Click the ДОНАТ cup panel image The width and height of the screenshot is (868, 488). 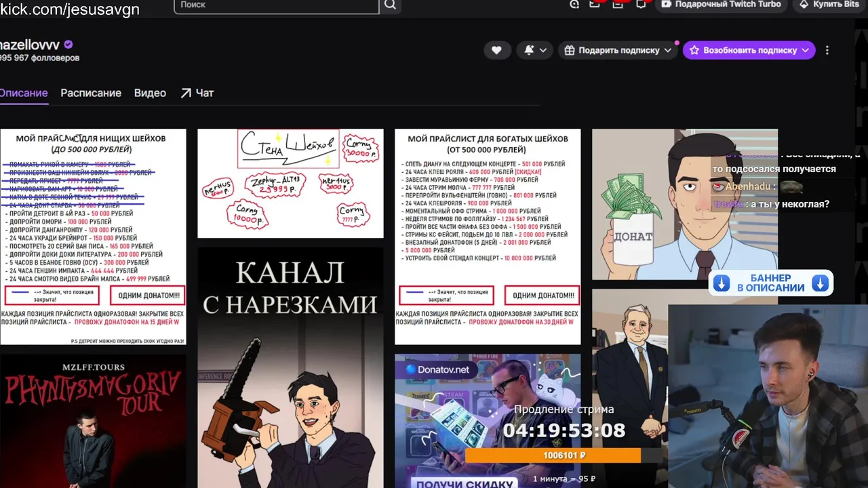(685, 204)
